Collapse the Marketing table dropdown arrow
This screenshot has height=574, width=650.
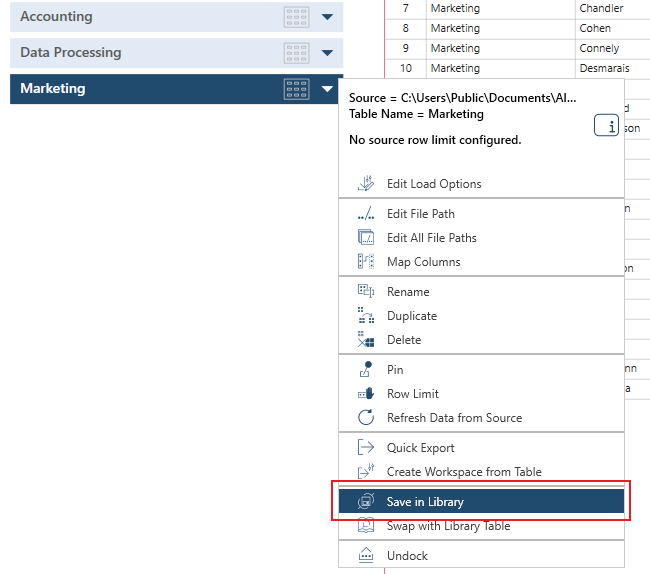[x=327, y=89]
